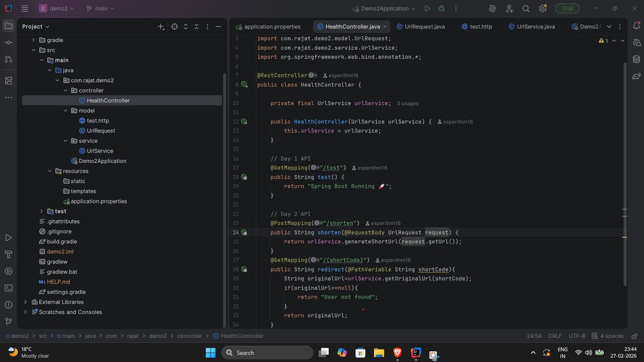
Task: Collapse the controller package
Action: (66, 90)
